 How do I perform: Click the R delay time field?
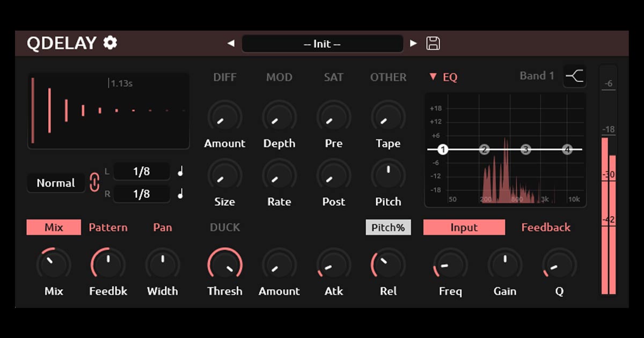tap(141, 194)
